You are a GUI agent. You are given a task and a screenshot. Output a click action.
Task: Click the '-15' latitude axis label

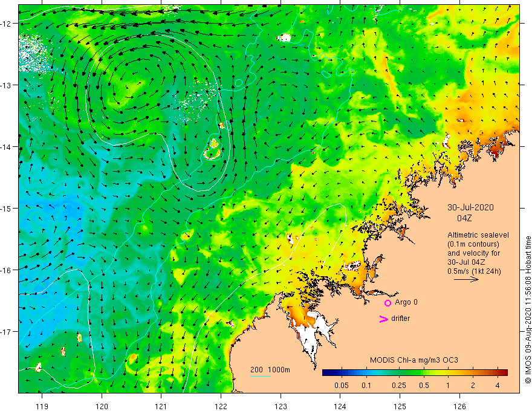[7, 208]
